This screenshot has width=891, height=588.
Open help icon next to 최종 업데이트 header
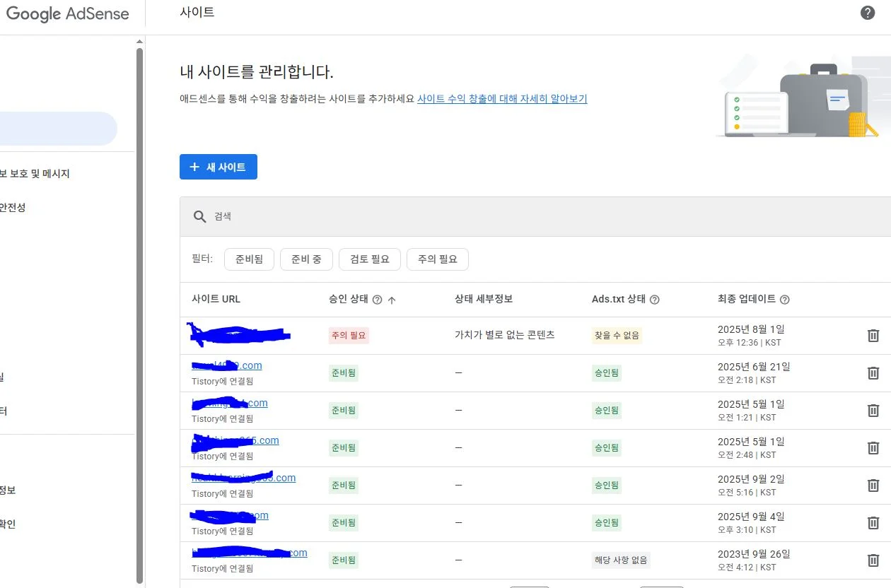tap(784, 300)
